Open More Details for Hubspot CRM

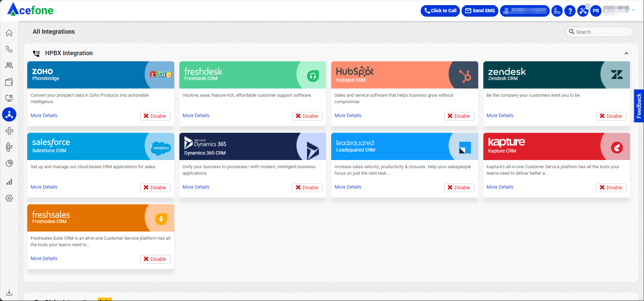pyautogui.click(x=348, y=115)
